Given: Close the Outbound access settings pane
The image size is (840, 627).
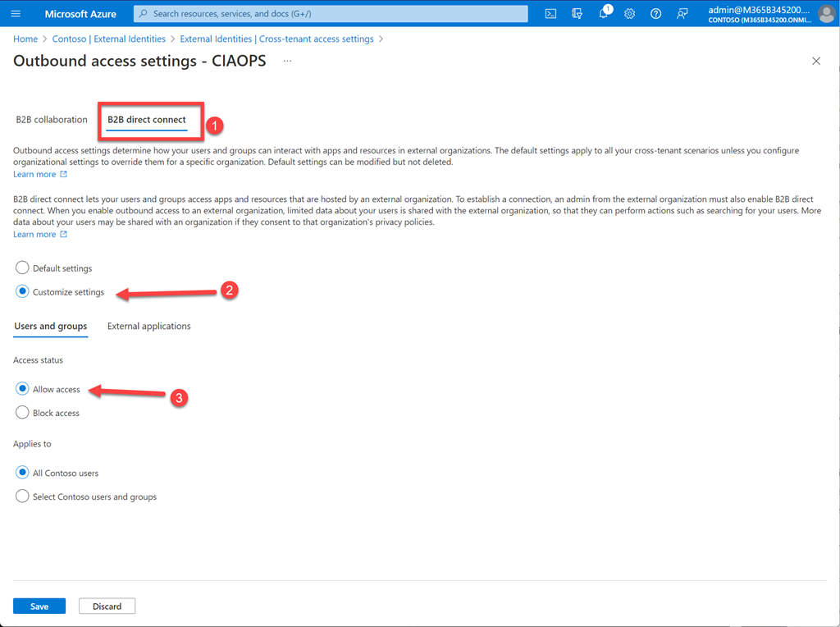Looking at the screenshot, I should pyautogui.click(x=815, y=62).
